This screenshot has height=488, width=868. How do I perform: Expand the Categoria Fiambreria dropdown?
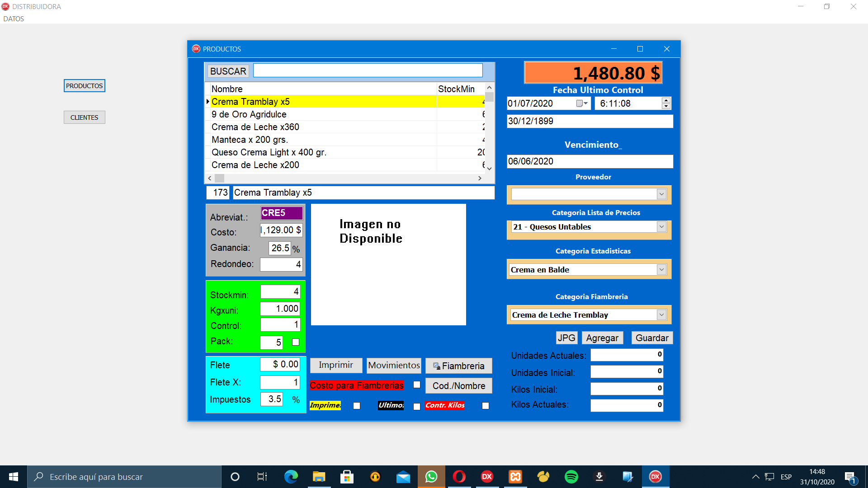point(661,315)
